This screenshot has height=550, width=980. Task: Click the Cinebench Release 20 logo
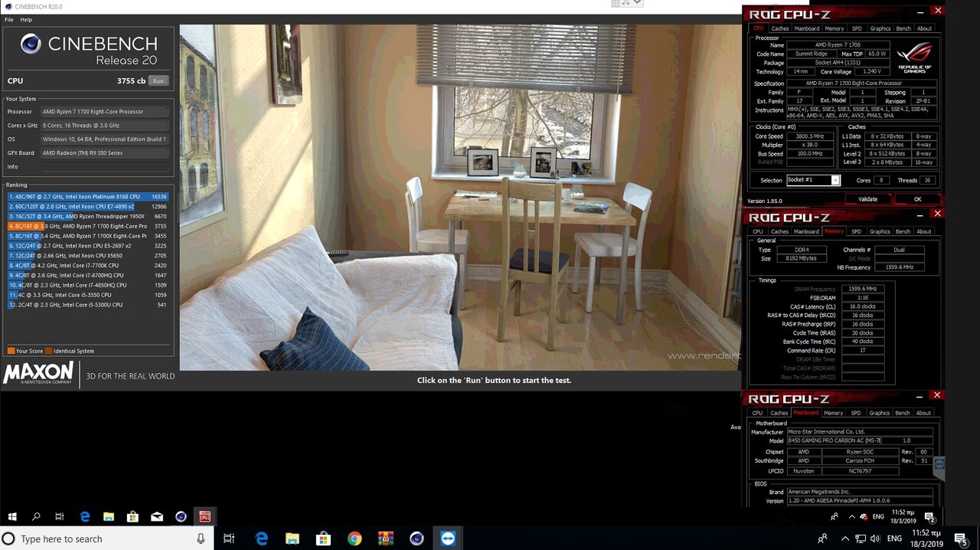[x=89, y=50]
